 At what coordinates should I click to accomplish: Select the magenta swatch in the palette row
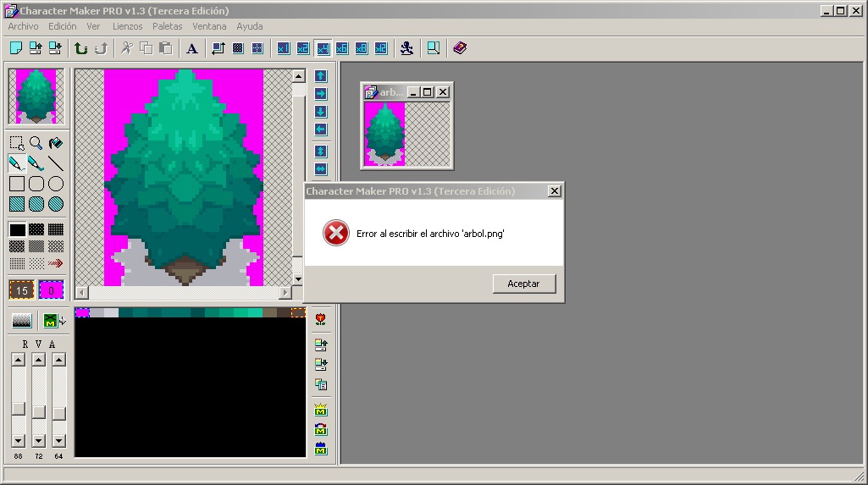click(x=82, y=313)
